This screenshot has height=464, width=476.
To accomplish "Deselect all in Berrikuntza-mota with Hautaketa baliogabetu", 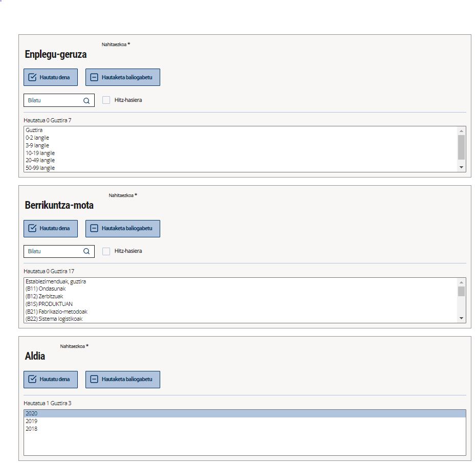I will point(122,228).
